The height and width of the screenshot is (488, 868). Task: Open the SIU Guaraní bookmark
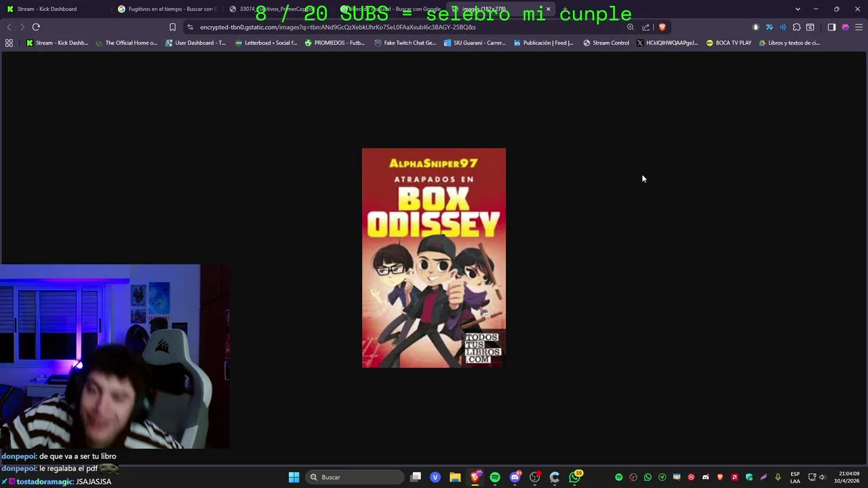[475, 43]
